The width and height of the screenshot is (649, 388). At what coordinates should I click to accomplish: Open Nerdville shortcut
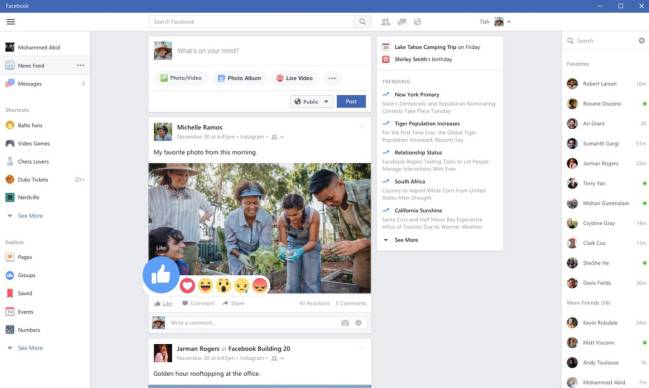[22, 198]
